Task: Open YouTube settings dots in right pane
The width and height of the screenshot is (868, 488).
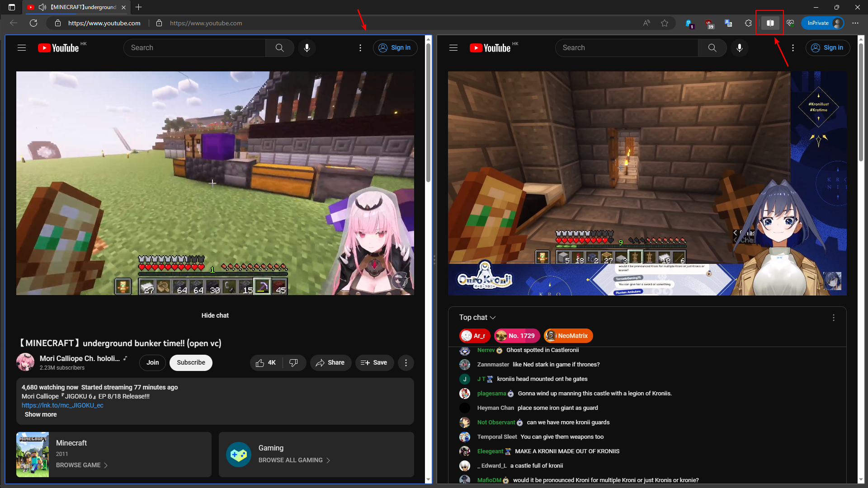Action: pos(793,48)
